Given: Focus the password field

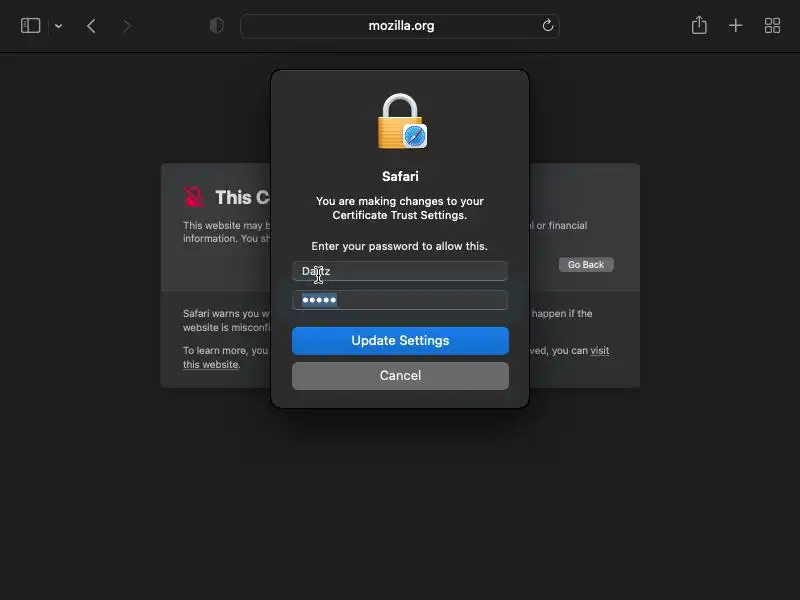Looking at the screenshot, I should 400,300.
